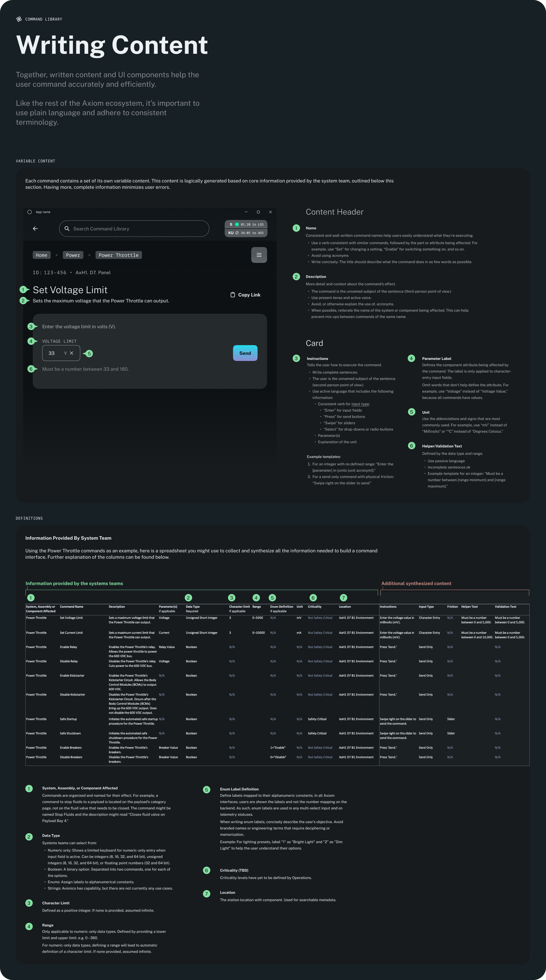
Task: Click the back arrow icon
Action: [35, 229]
